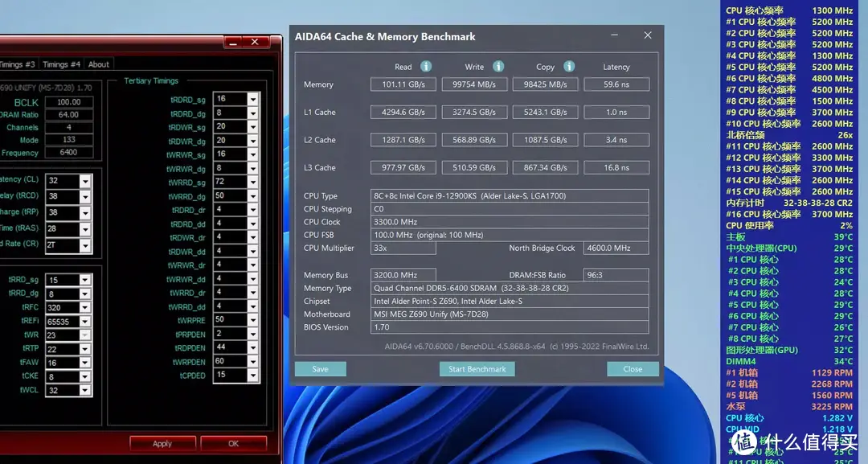Minimize the AIDA64 benchmark window
The image size is (868, 464).
tap(615, 35)
